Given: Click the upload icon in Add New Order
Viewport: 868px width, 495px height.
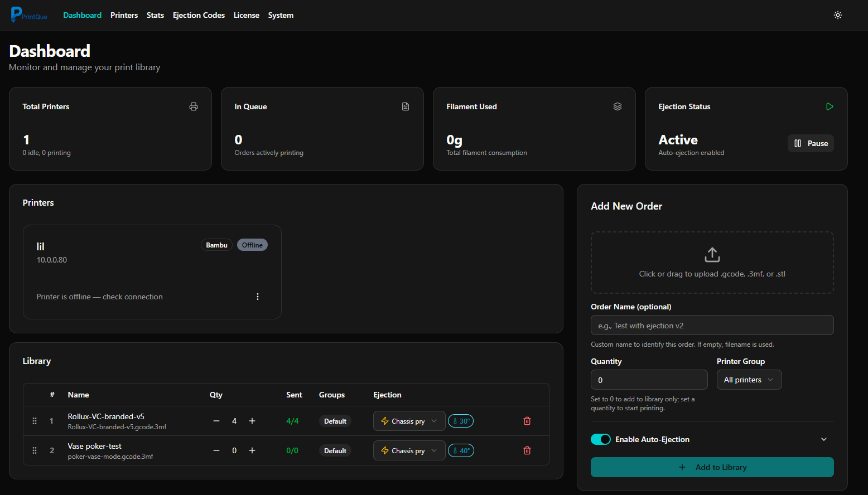Looking at the screenshot, I should 712,255.
